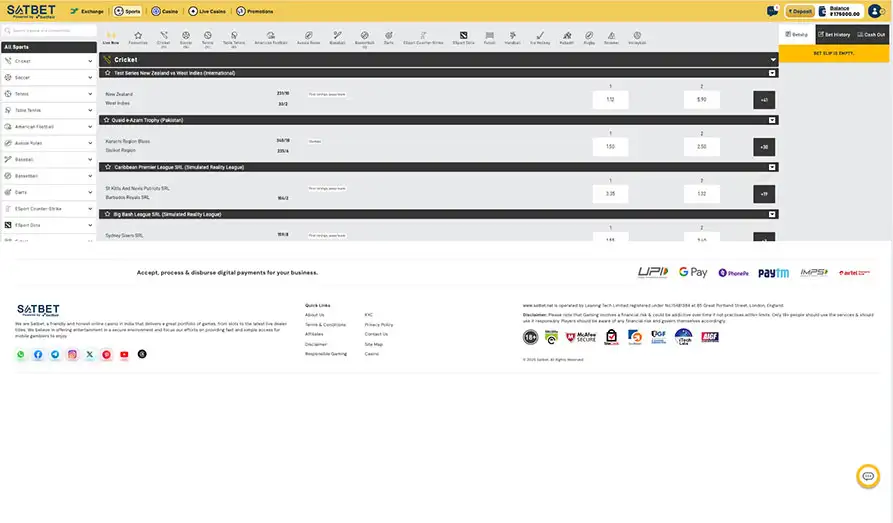Select Ice Hockey icon in sports bar
The height and width of the screenshot is (523, 893).
click(x=540, y=38)
